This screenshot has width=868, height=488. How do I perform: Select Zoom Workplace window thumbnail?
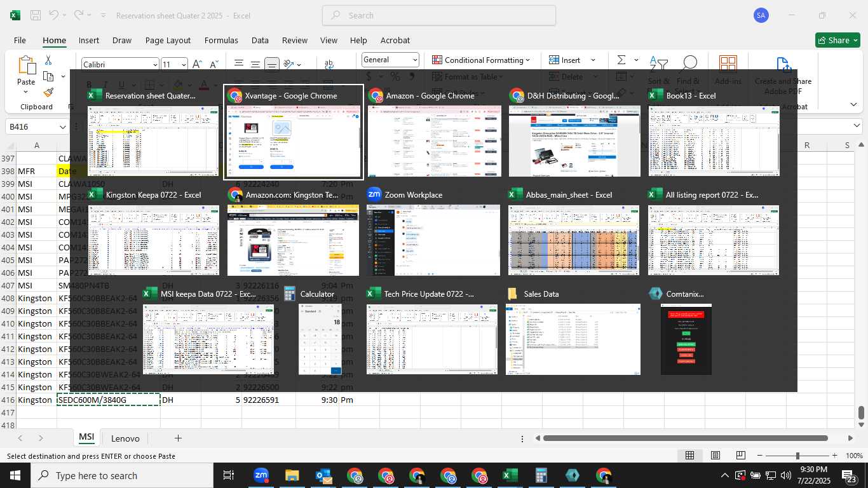[x=434, y=231]
